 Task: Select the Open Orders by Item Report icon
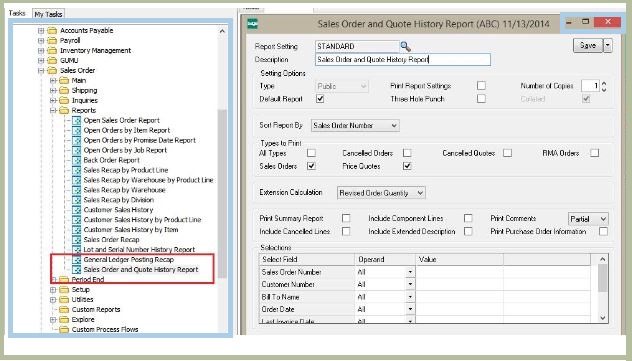(77, 130)
